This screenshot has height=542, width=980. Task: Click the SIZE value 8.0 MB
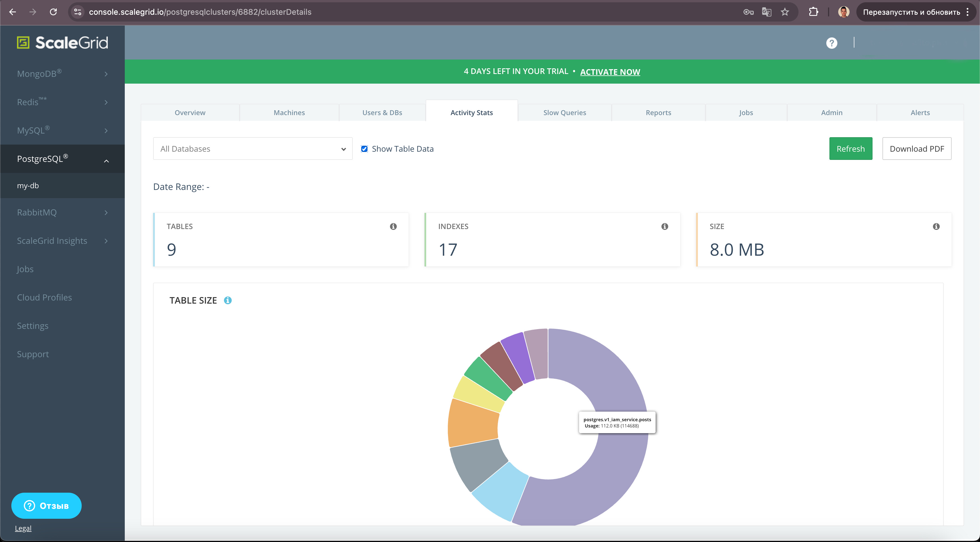point(737,249)
